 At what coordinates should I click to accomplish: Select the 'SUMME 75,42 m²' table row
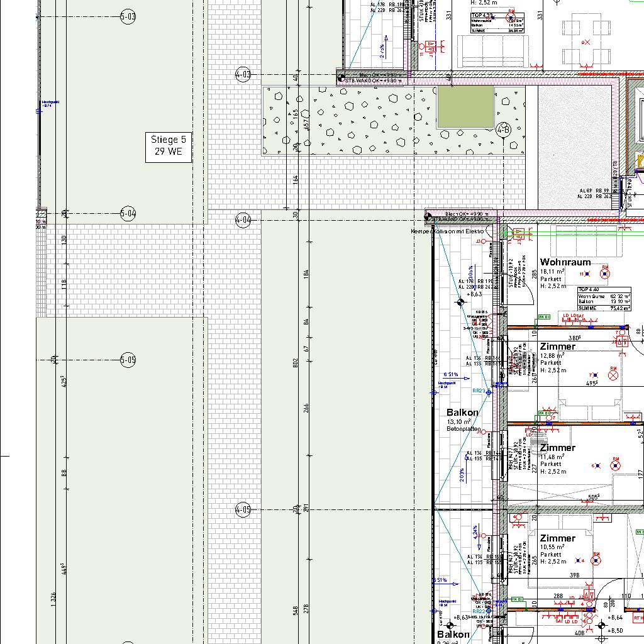coord(604,308)
